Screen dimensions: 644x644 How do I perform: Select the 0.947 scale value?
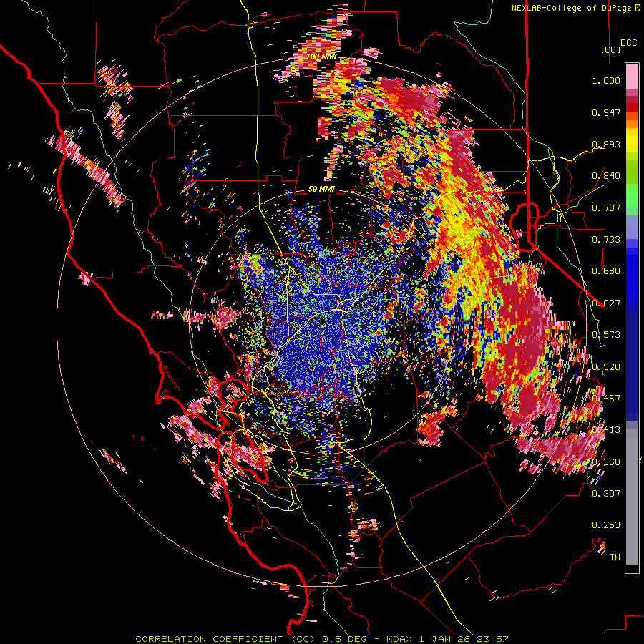606,112
